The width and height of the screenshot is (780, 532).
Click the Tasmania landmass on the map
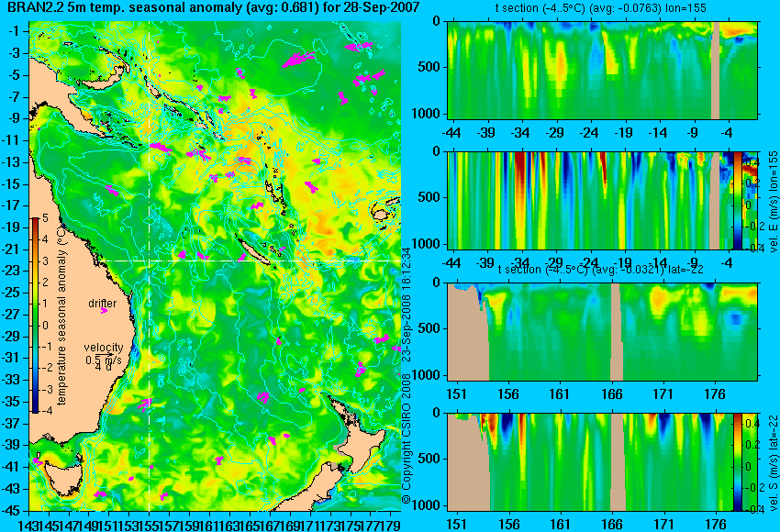click(63, 471)
